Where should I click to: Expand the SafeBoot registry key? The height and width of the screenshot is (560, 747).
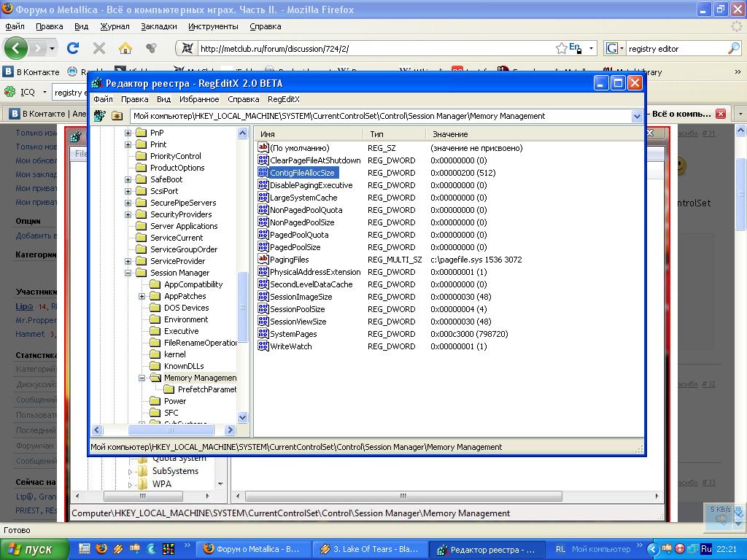[128, 179]
